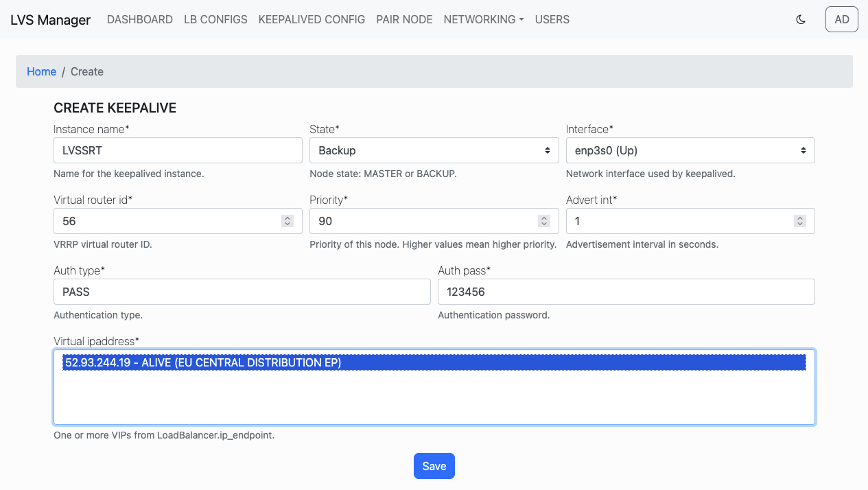Screen dimensions: 868x490
Task: Focus the Priority field
Action: click(434, 221)
